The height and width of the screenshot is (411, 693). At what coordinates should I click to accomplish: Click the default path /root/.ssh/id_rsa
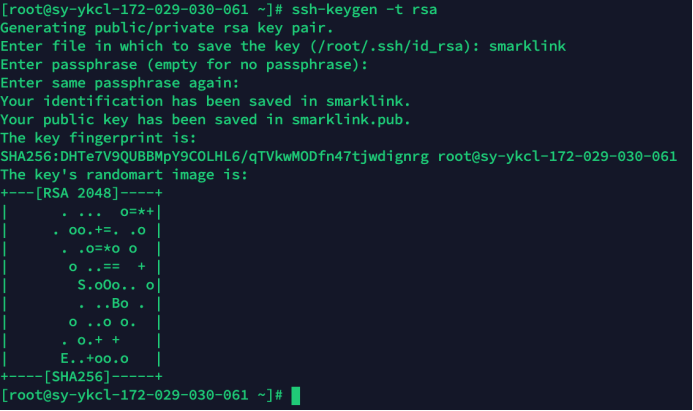pyautogui.click(x=390, y=46)
